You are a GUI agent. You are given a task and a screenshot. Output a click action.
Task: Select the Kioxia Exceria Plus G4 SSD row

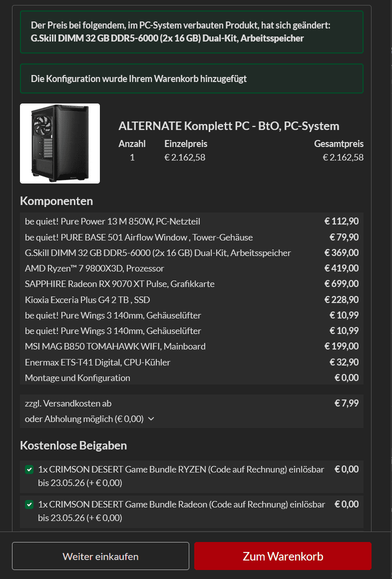(x=87, y=300)
